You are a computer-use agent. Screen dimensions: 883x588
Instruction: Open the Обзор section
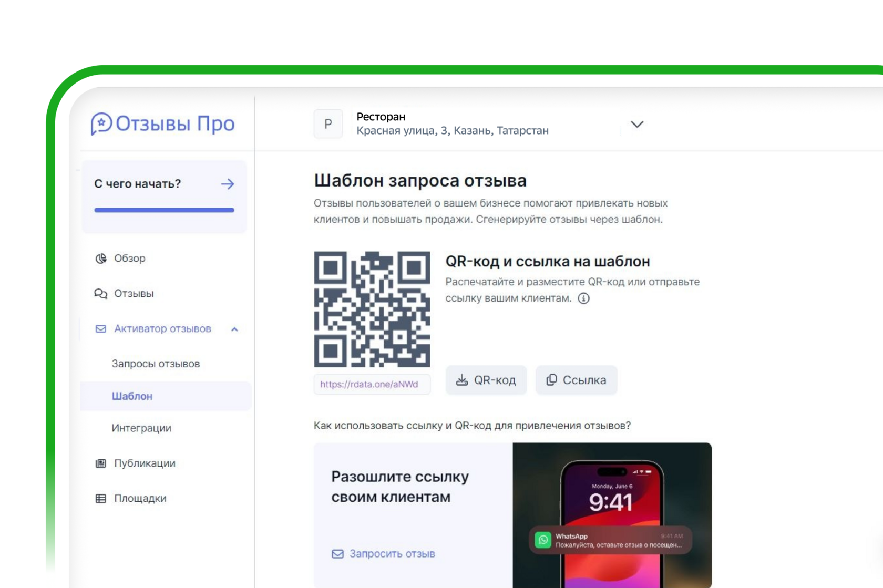click(x=130, y=259)
